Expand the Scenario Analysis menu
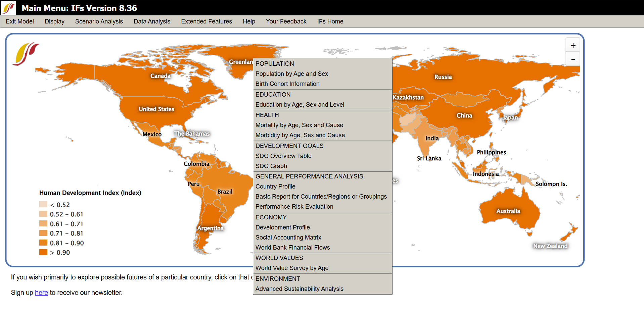Viewport: 644px width, 315px height. [99, 21]
